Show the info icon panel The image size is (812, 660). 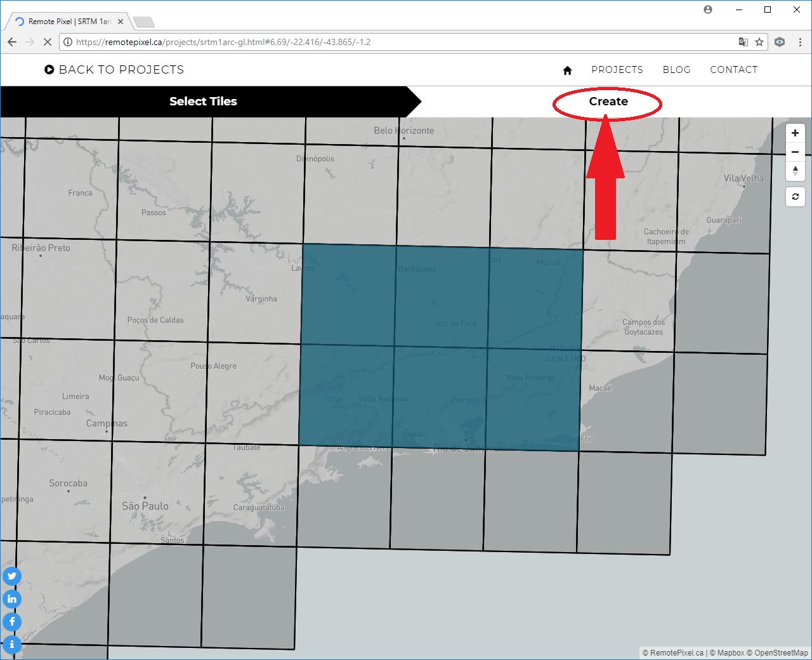12,644
